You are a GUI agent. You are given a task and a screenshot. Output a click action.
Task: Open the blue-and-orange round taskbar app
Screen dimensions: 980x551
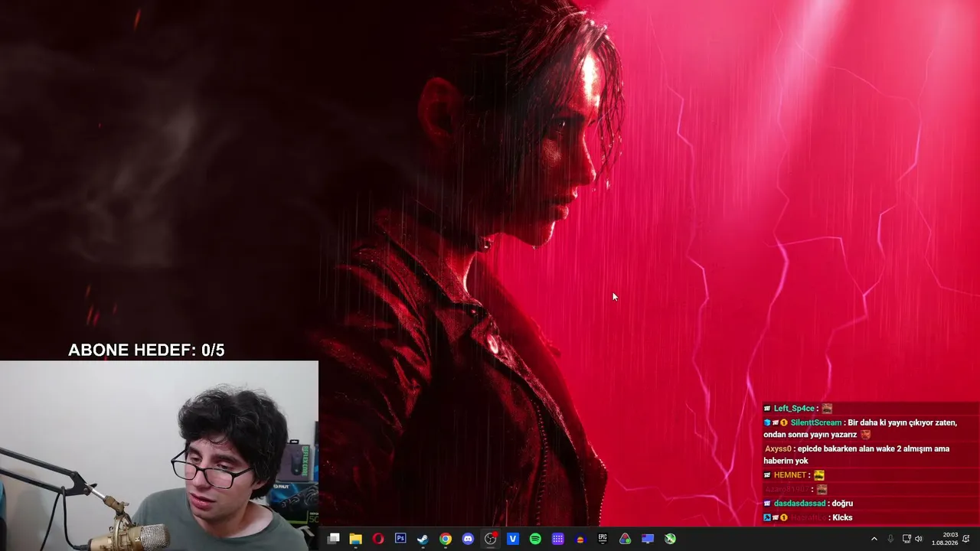click(580, 539)
